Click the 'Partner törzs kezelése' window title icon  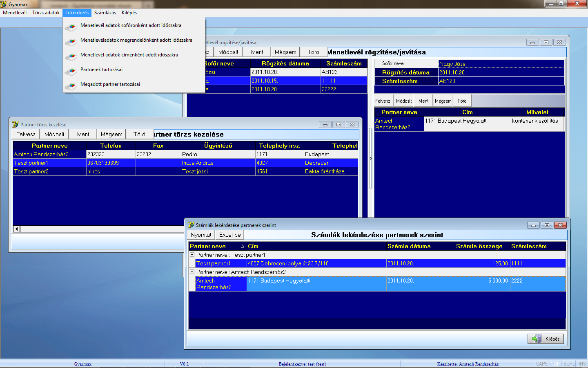16,124
